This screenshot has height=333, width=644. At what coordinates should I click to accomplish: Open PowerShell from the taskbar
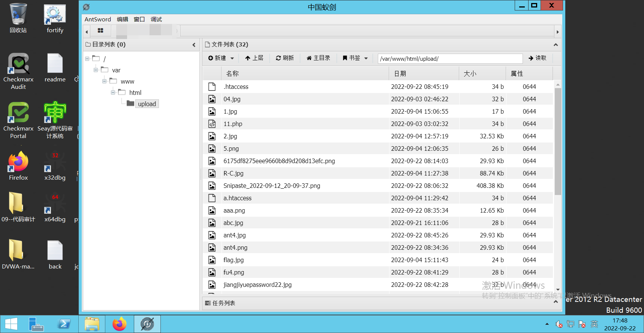tap(64, 324)
